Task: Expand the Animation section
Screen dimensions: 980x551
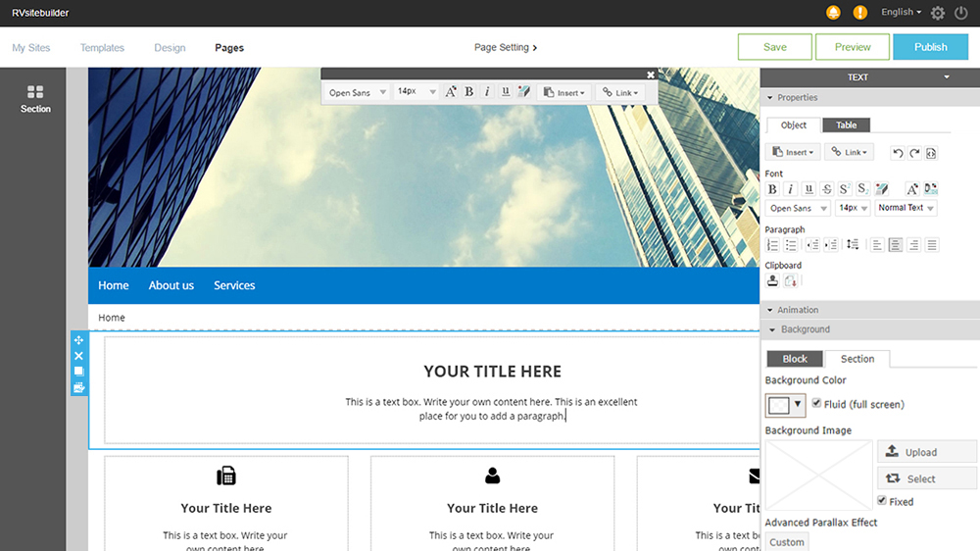Action: coord(798,310)
